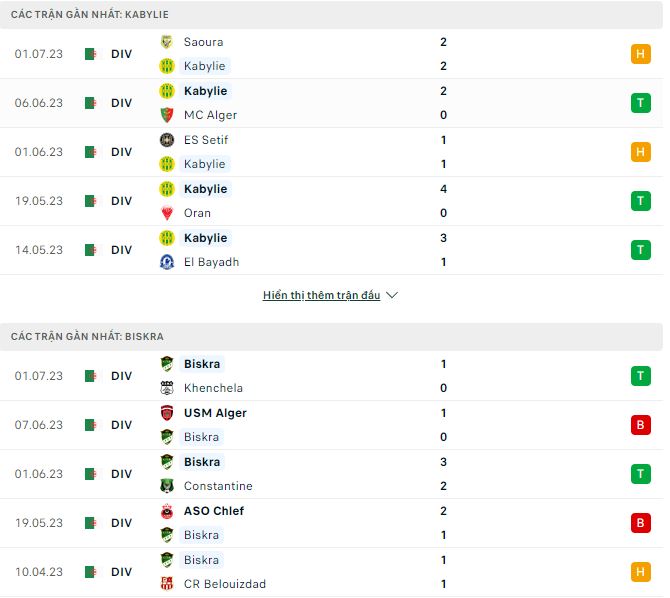This screenshot has height=598, width=670.
Task: Click the El Bayadh club logo
Action: [167, 262]
